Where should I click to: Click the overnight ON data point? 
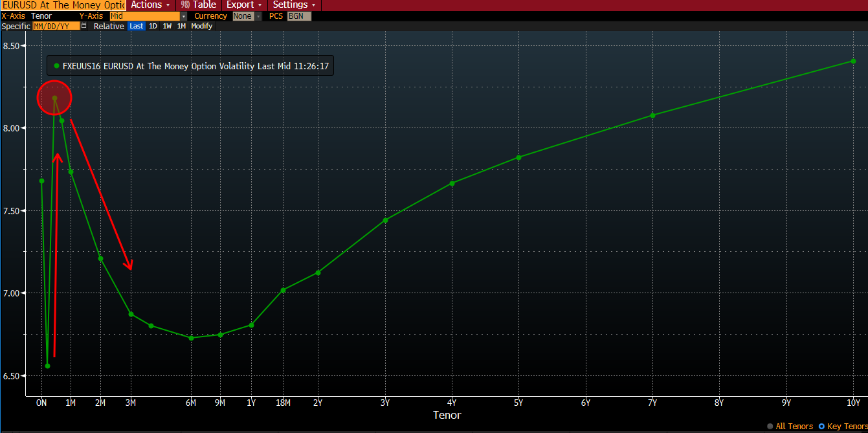(x=41, y=181)
